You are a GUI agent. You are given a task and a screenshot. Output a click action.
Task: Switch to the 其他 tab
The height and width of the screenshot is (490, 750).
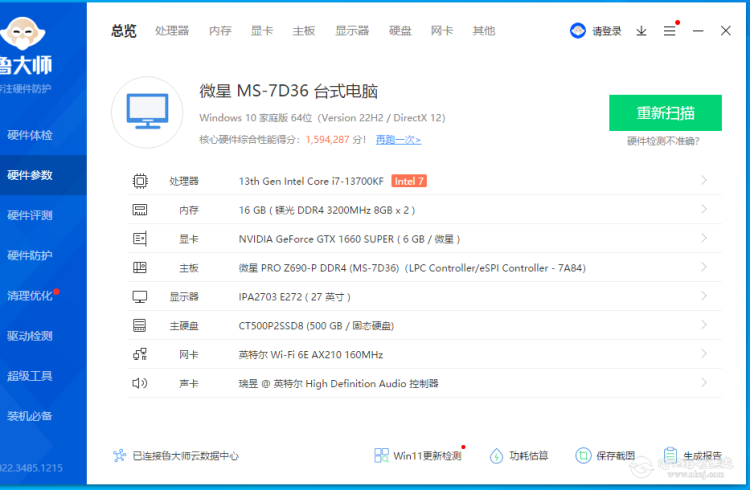[484, 31]
